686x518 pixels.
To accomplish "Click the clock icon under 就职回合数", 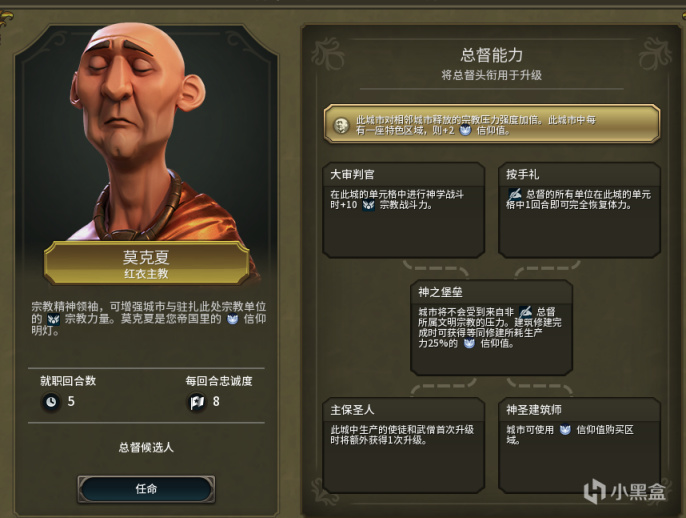I will (51, 402).
